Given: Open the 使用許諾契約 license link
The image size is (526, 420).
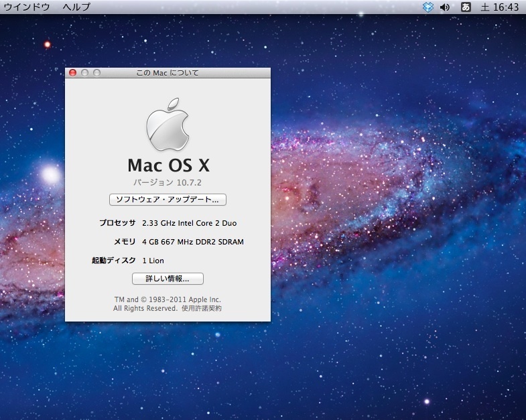Looking at the screenshot, I should (202, 308).
